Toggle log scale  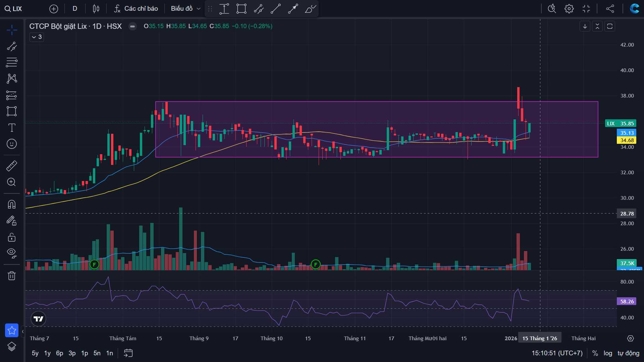[608, 353]
